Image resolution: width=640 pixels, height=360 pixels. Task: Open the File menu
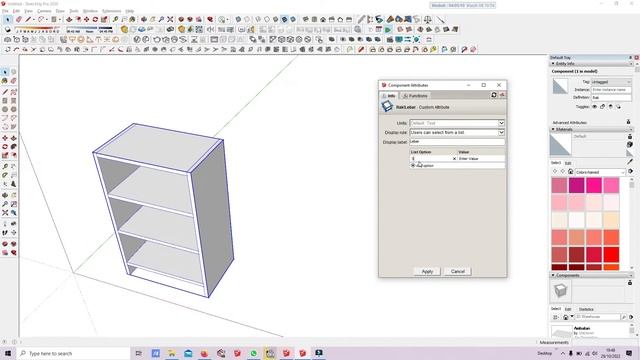pyautogui.click(x=5, y=11)
